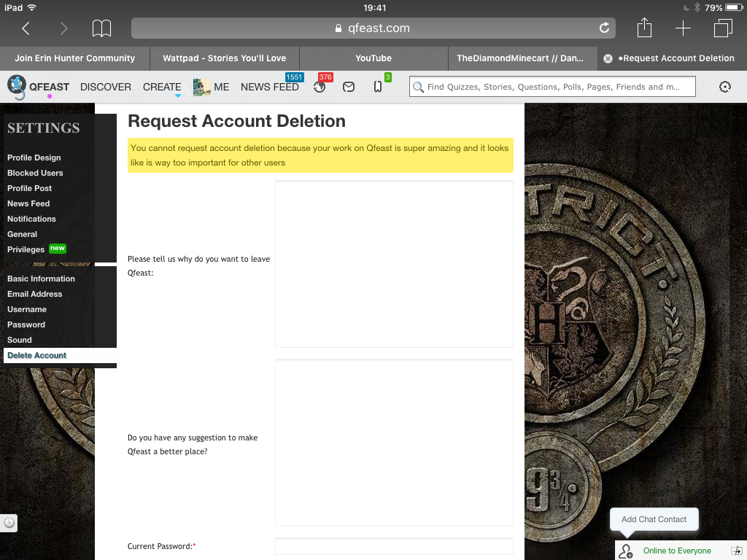Open the NEWS FEED with 1551 badge
Viewport: 747px width, 560px height.
pyautogui.click(x=270, y=87)
